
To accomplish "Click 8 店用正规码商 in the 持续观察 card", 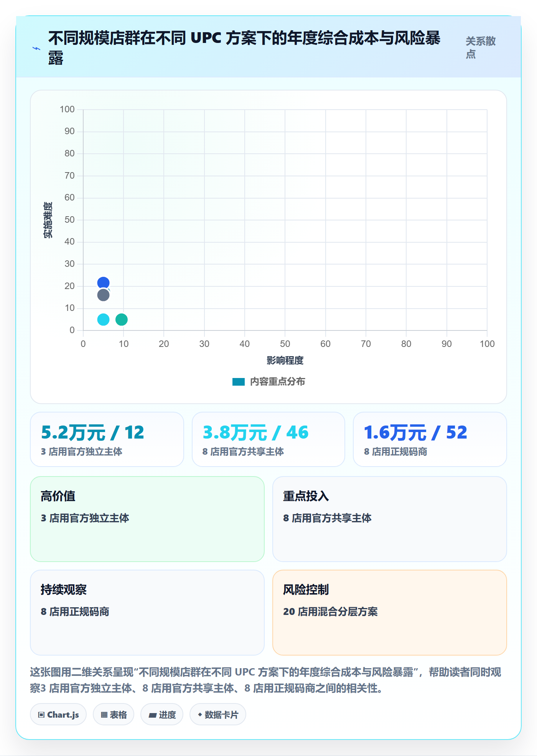I will click(75, 611).
